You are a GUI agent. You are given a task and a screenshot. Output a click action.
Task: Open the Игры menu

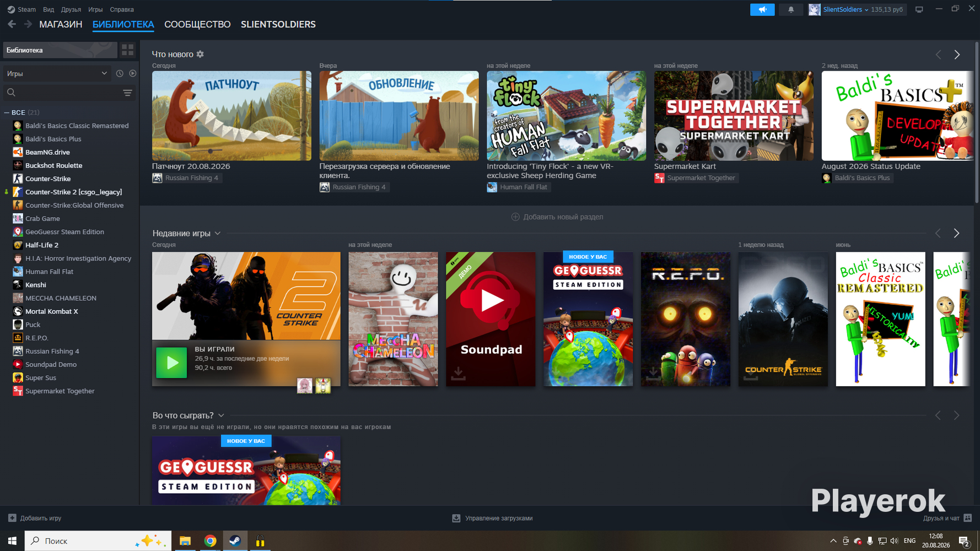pos(95,9)
